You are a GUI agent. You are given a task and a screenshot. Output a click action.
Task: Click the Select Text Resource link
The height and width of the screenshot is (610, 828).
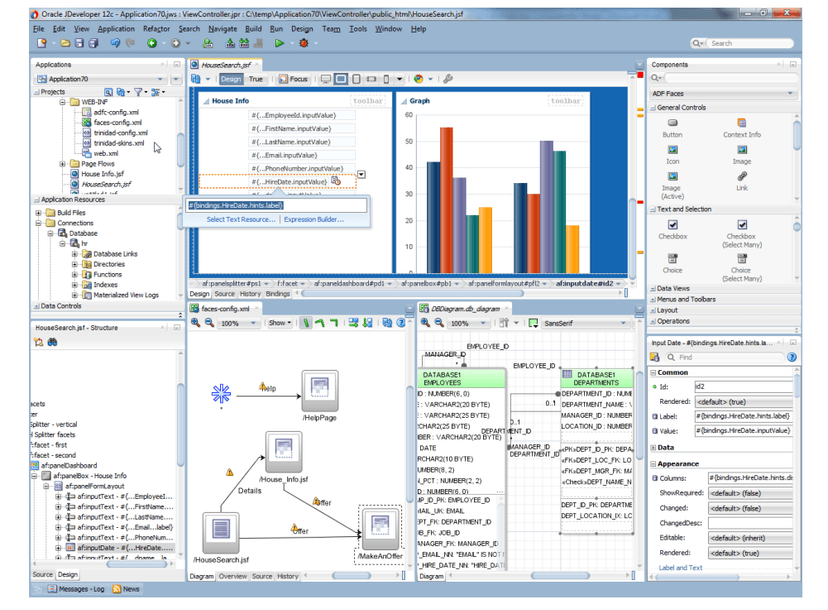coord(241,220)
